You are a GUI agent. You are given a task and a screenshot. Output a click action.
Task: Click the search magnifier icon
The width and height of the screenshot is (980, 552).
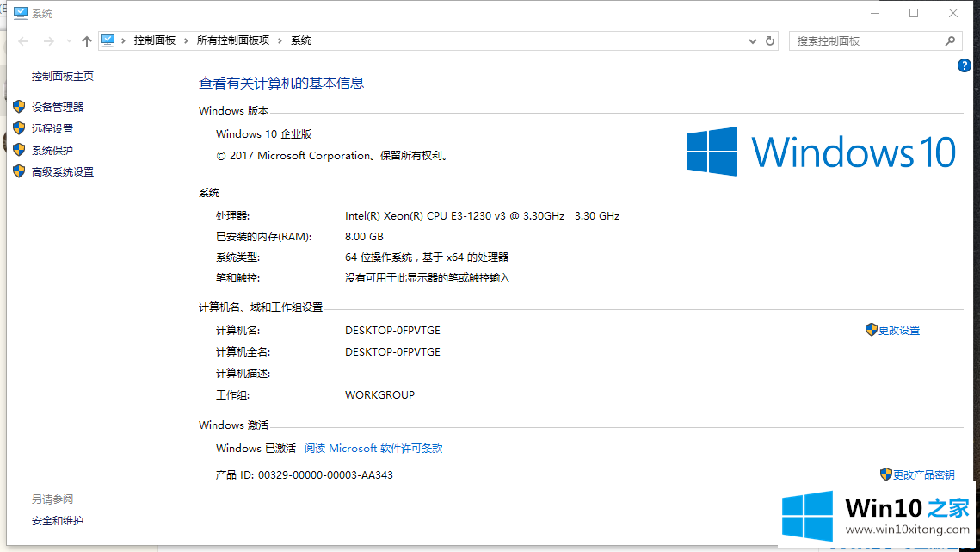(x=950, y=41)
